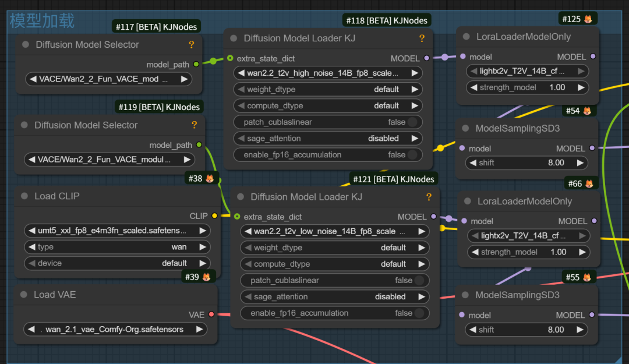Open weight_dtype dropdown on low_noise loader

tap(334, 248)
